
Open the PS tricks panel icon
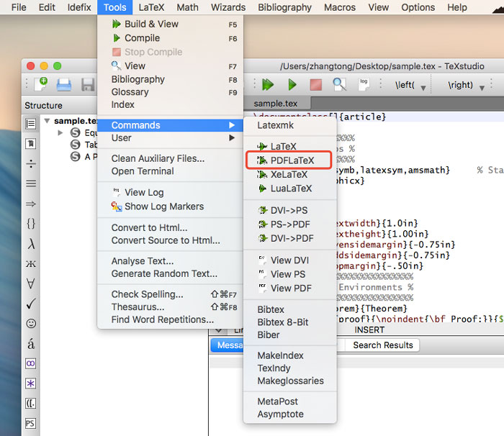[31, 423]
